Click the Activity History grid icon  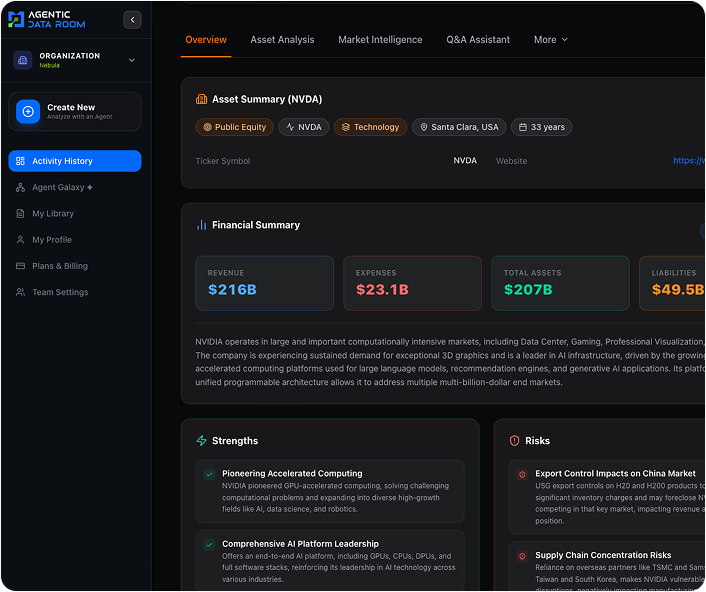(x=20, y=161)
